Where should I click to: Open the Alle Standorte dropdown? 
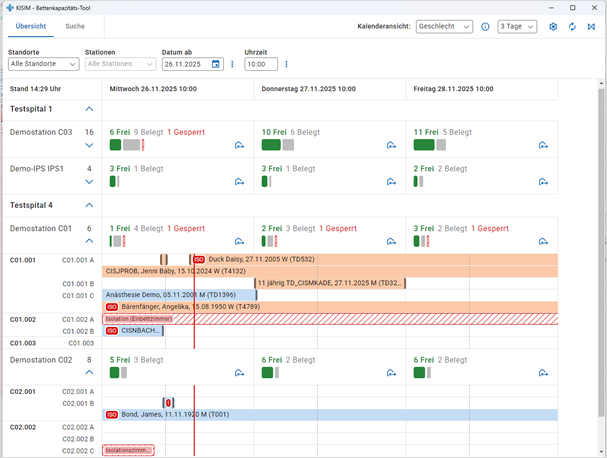(43, 64)
